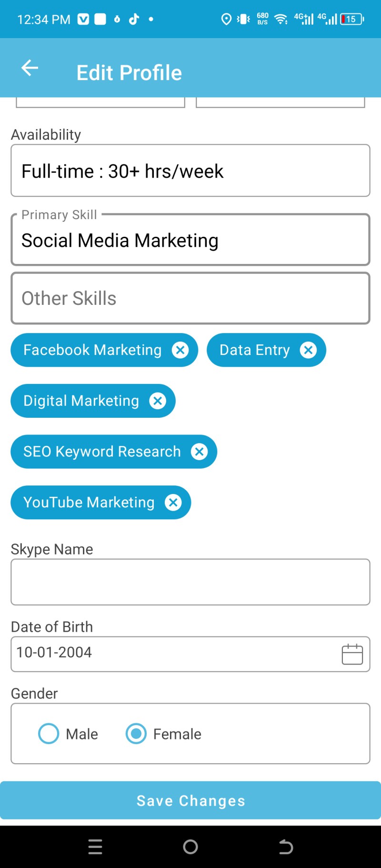This screenshot has height=868, width=381.
Task: Tap the Skype Name text field
Action: click(190, 582)
